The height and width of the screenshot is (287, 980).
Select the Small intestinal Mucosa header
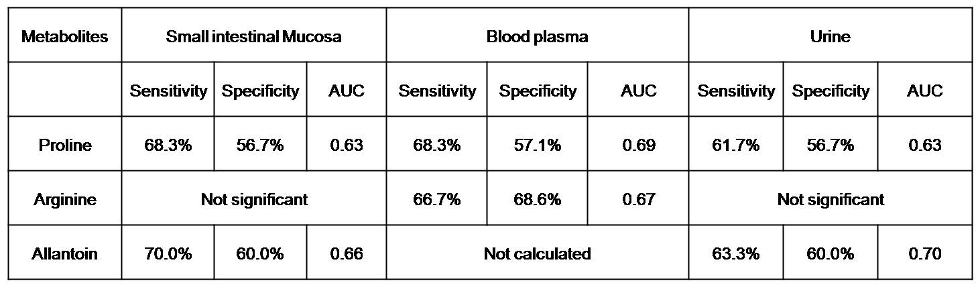pyautogui.click(x=253, y=37)
